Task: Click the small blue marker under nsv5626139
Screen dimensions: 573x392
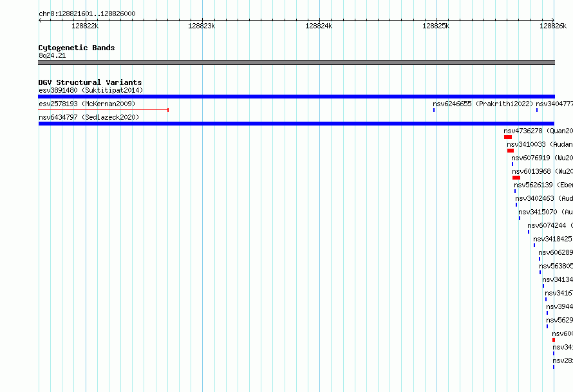Action: pos(515,191)
